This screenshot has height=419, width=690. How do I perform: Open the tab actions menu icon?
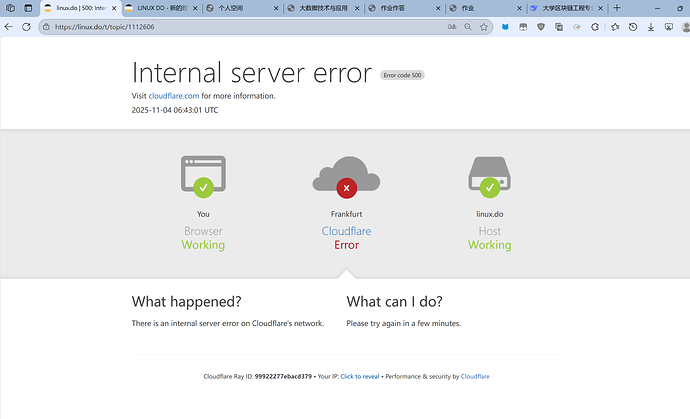pyautogui.click(x=28, y=8)
